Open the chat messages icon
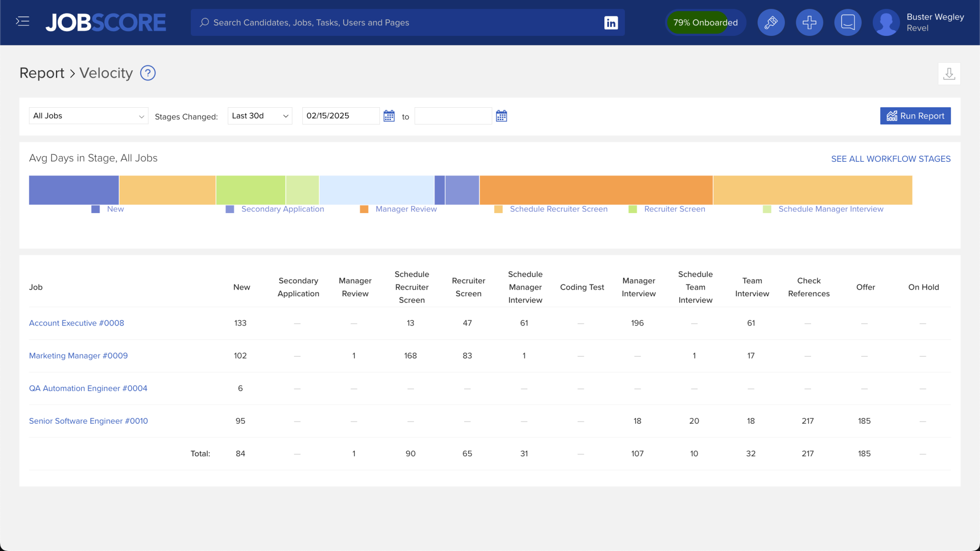This screenshot has height=551, width=980. (x=847, y=22)
